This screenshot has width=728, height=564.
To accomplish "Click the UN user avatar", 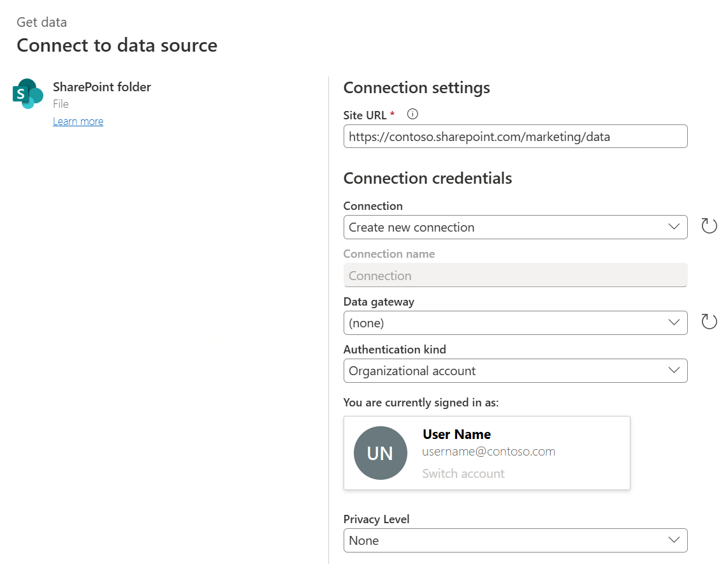I will click(381, 453).
